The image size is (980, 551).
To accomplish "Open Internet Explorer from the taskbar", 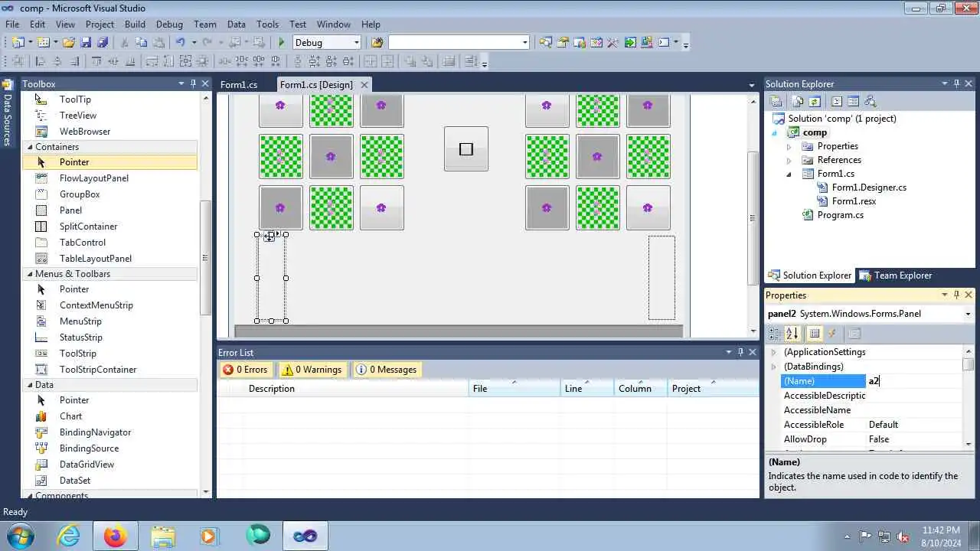I will click(x=69, y=536).
